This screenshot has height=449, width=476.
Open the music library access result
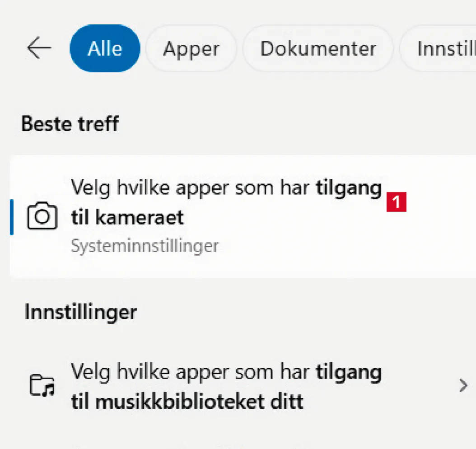[x=226, y=386]
